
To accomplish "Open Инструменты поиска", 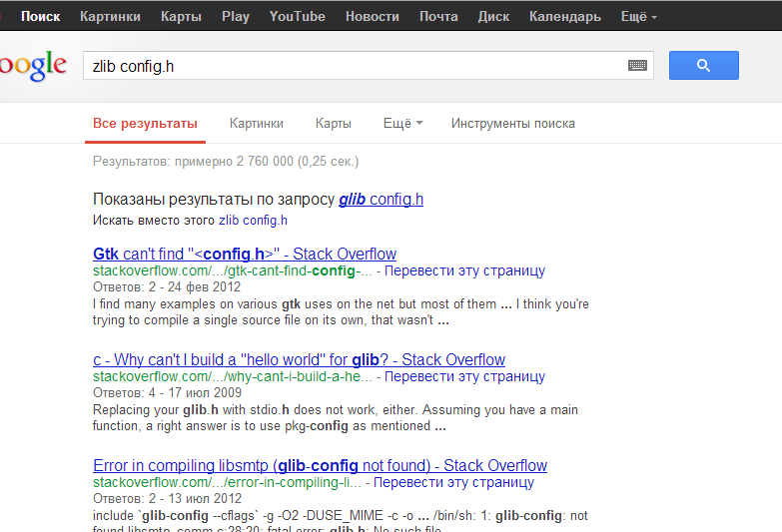I will click(x=513, y=123).
